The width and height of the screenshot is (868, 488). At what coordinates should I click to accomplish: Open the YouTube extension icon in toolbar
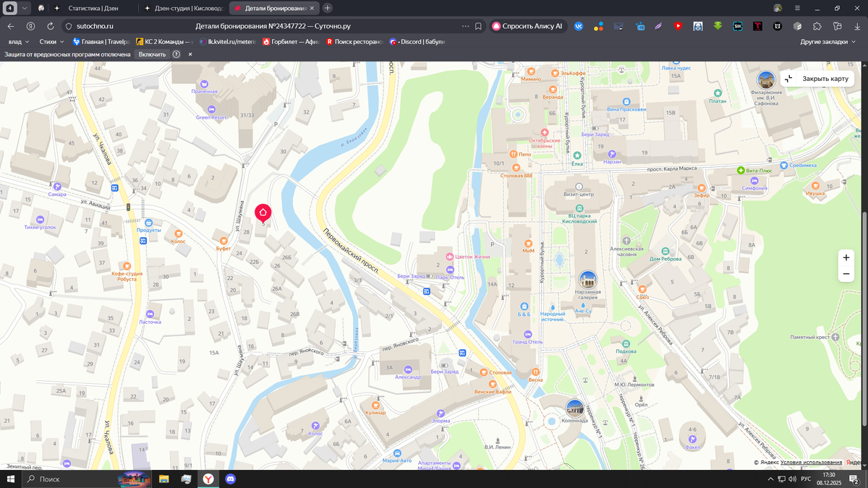(678, 26)
